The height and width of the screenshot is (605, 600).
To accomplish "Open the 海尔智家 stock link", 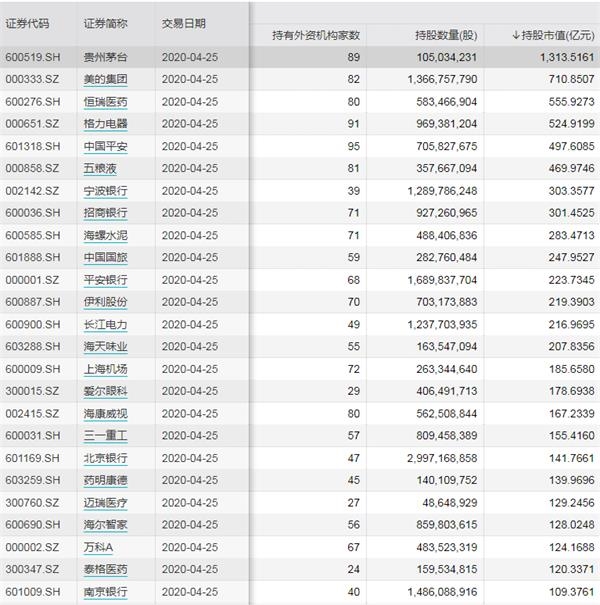I will 105,525.
